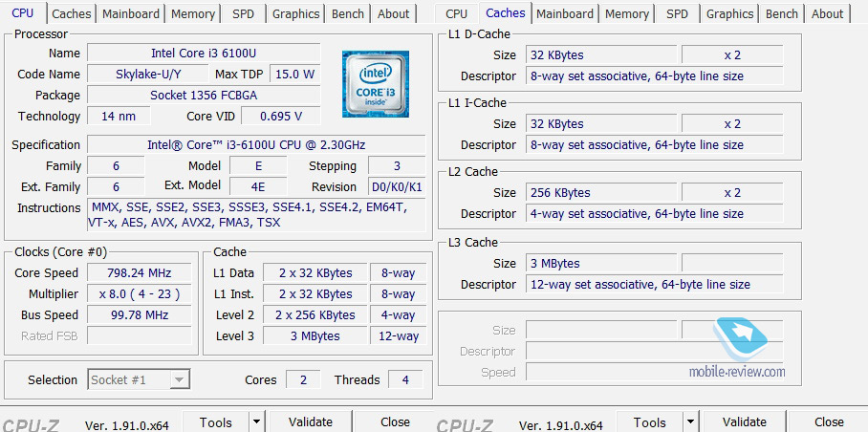Click L1 I-Cache size 32 KBytes
The image size is (868, 432).
coord(601,124)
